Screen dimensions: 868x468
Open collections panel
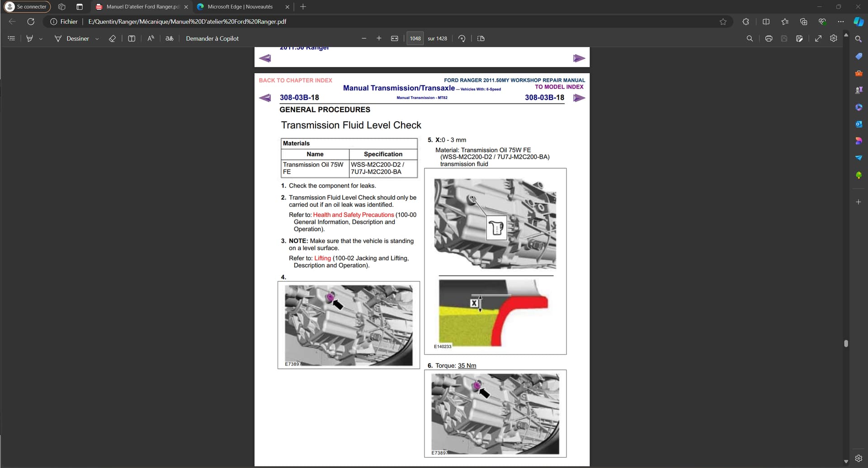(803, 21)
